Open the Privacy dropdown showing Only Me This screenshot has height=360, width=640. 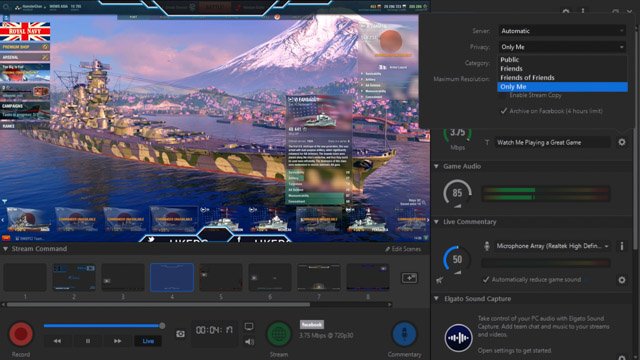tap(562, 47)
